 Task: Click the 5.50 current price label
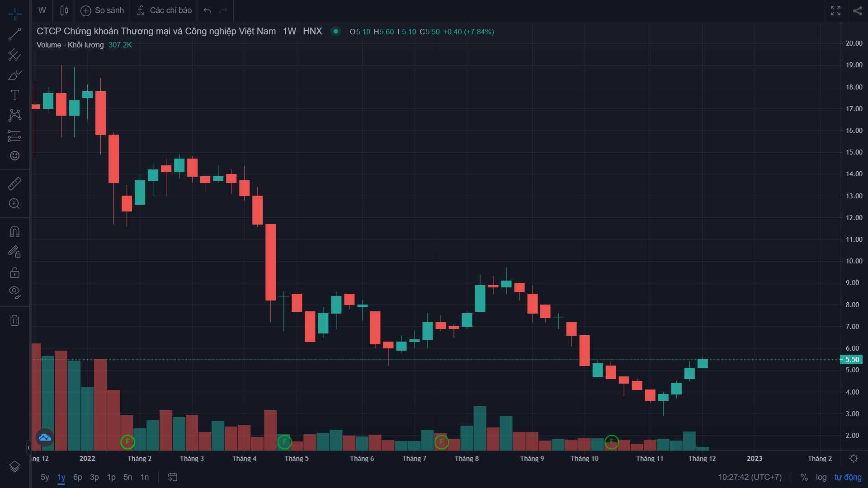tap(852, 360)
